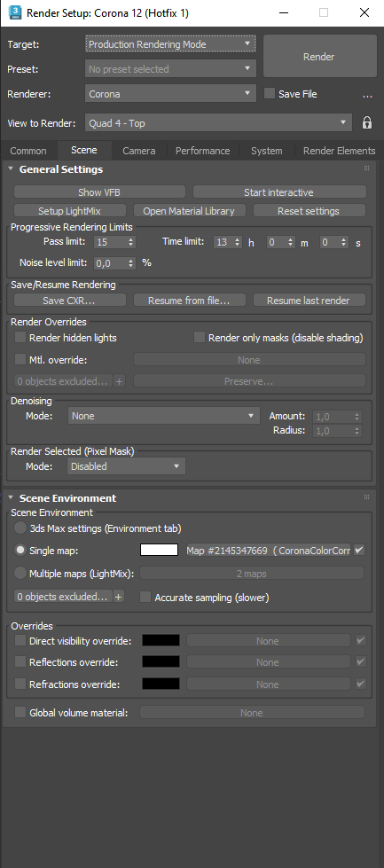Click the 3ds Max app icon in title bar
384x868 pixels.
(14, 12)
